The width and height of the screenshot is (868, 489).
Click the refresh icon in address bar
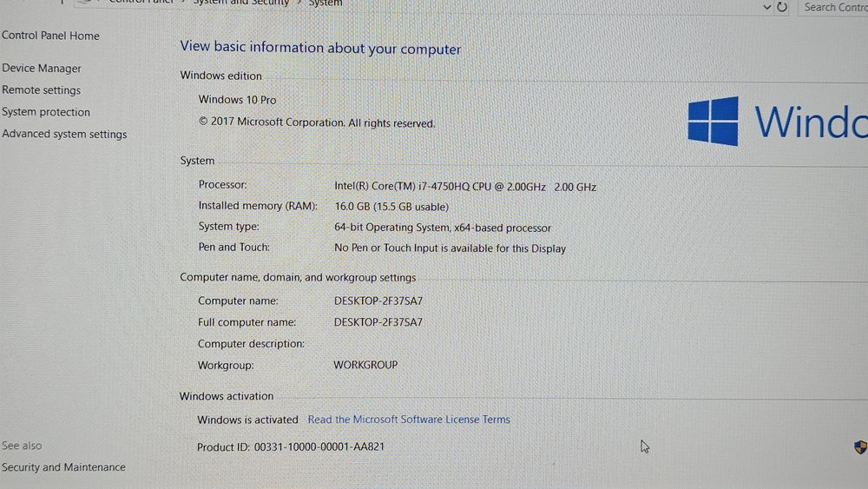[782, 7]
